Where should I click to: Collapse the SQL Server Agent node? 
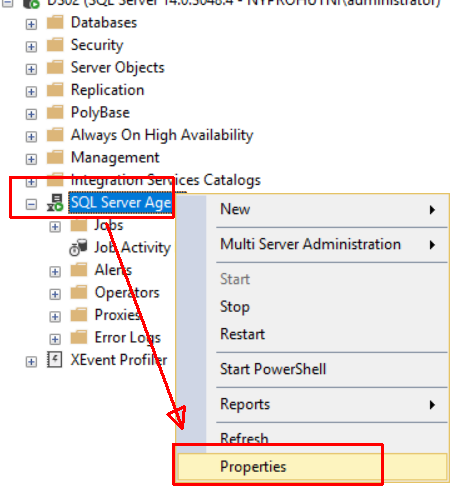tap(31, 204)
